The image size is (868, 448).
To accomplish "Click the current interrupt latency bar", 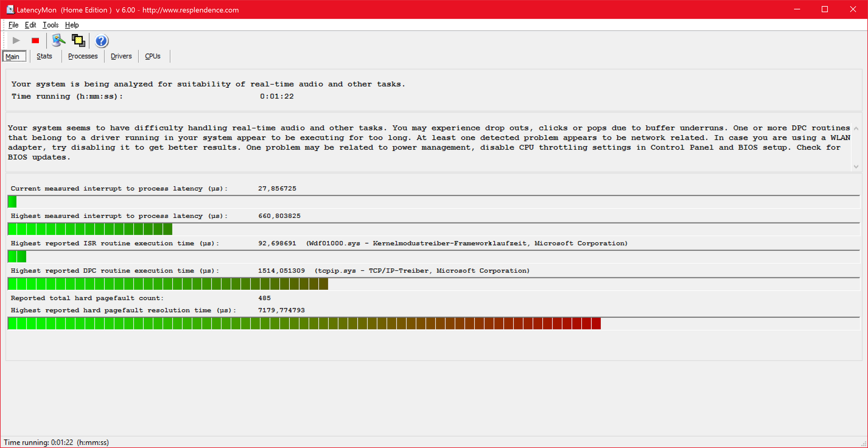I will (434, 202).
